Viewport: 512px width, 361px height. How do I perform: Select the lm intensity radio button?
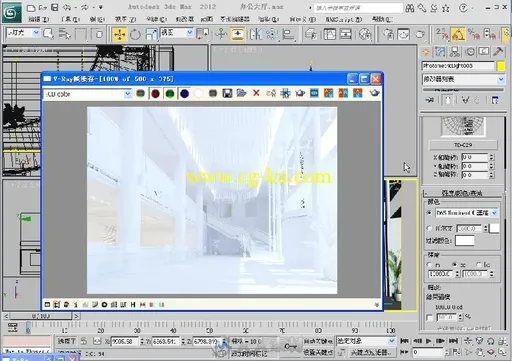coord(430,264)
